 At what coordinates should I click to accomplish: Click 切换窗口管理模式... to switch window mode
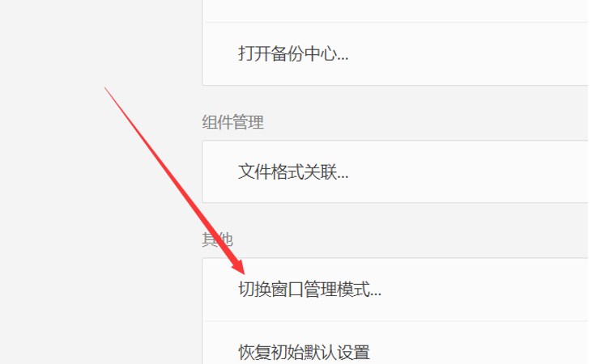[x=397, y=290]
